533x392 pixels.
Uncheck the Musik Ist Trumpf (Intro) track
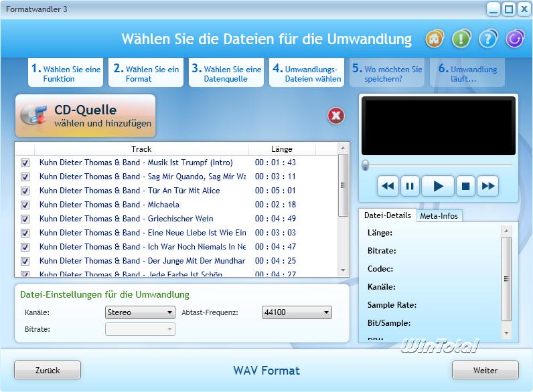pos(25,163)
